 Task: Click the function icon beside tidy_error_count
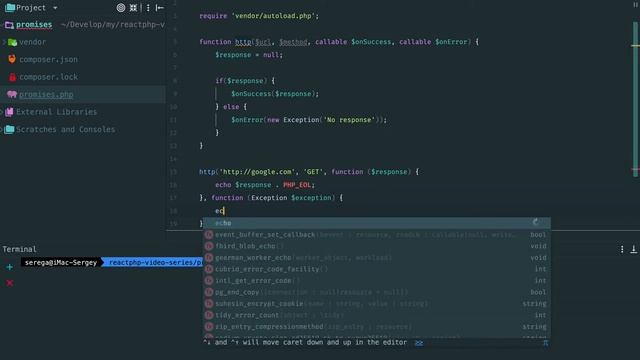pos(209,315)
